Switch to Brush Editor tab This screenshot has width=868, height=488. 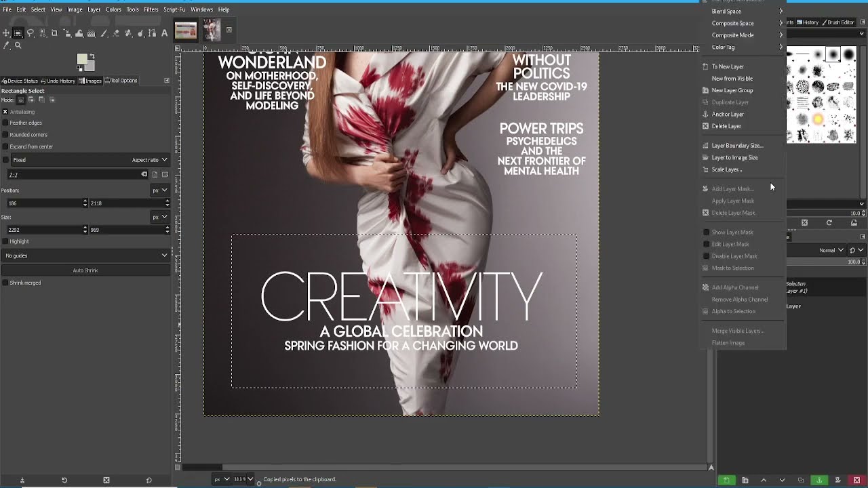[x=838, y=22]
